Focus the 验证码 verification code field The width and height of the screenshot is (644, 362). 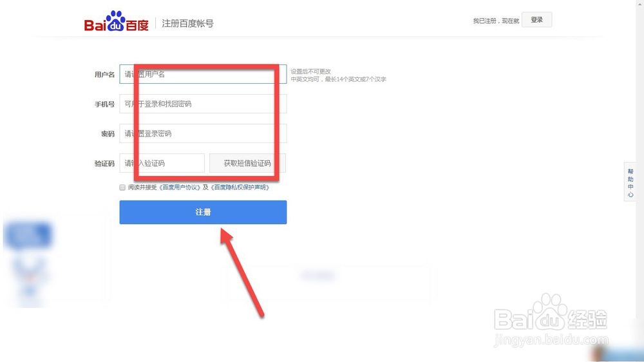click(162, 163)
